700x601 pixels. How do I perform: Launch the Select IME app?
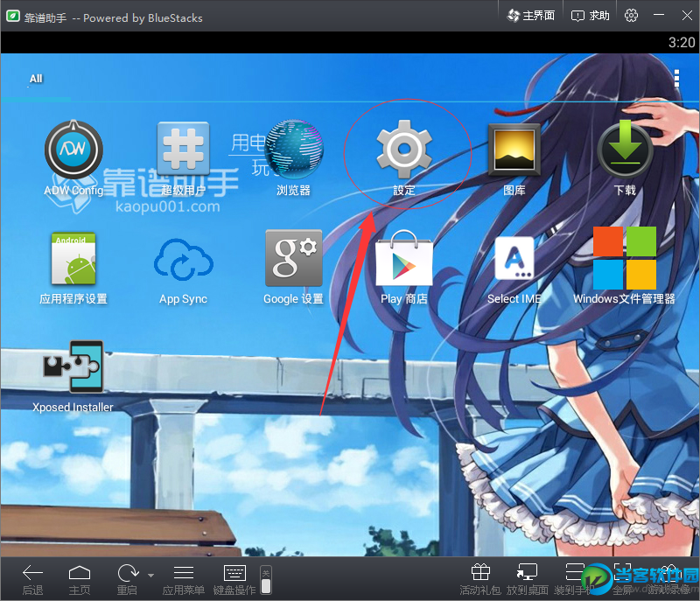(514, 270)
